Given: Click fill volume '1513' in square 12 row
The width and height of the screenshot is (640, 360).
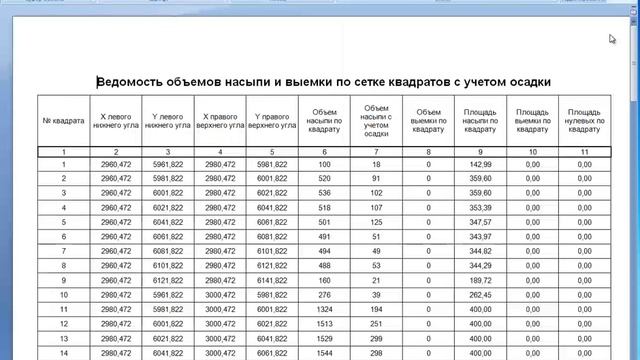Looking at the screenshot, I should pyautogui.click(x=324, y=324).
